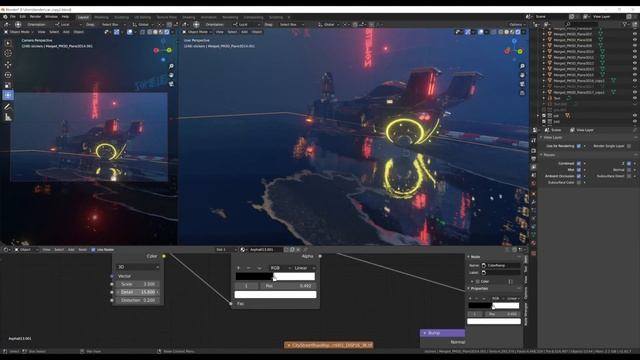Open RGB color mode dropdown in ColorRamp node
The image size is (640, 360).
click(280, 268)
